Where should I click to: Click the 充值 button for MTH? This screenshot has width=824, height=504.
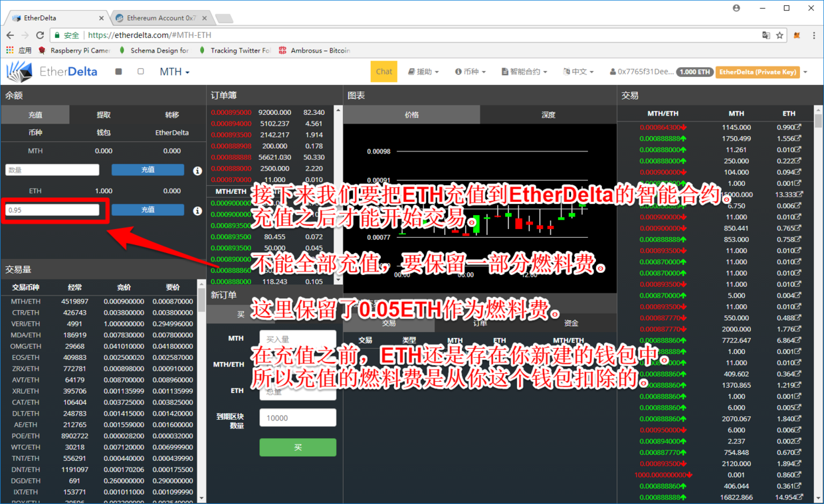pos(148,170)
